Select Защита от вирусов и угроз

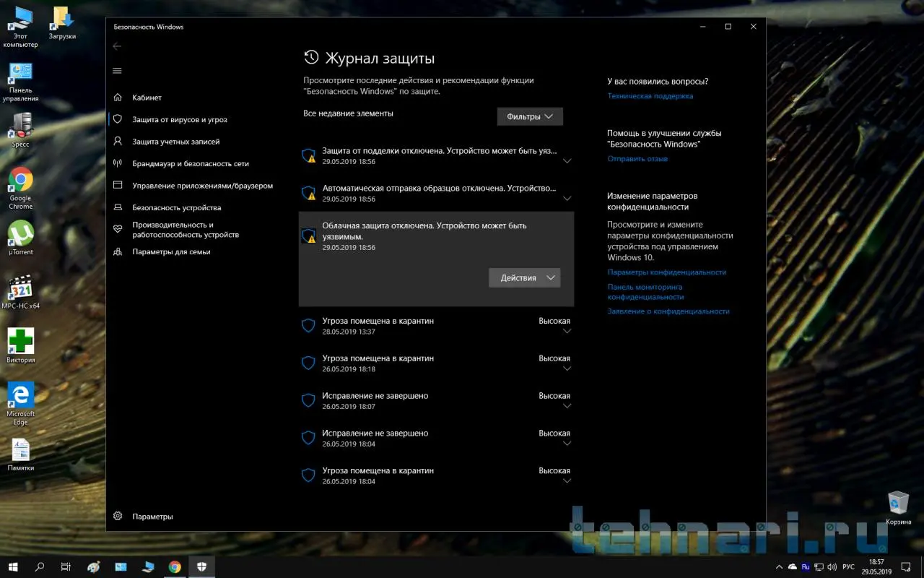179,120
